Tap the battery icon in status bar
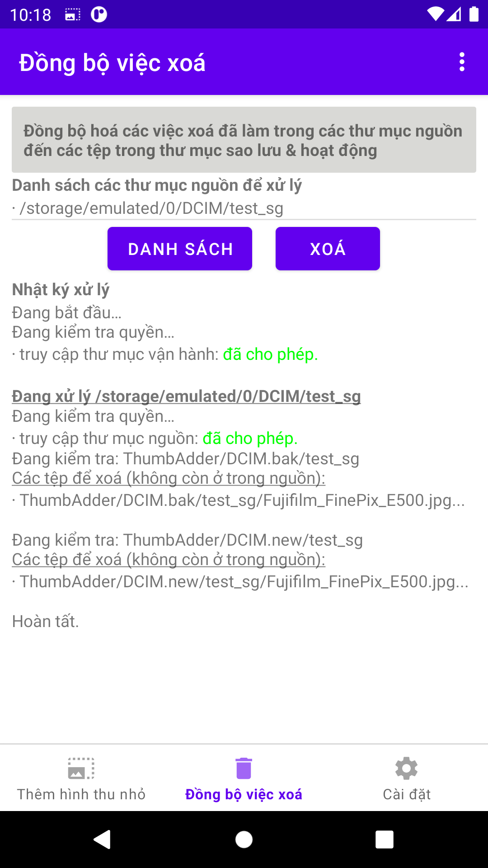Screen dimensions: 488x868 click(x=474, y=14)
